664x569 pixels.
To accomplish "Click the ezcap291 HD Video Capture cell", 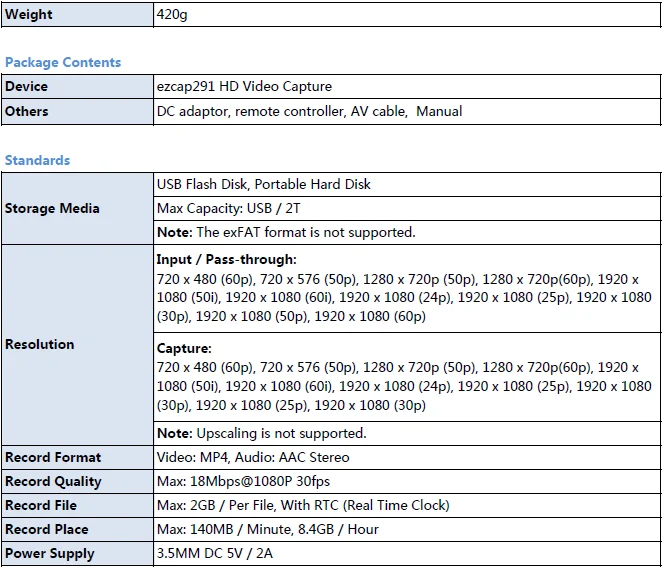I will (x=244, y=87).
